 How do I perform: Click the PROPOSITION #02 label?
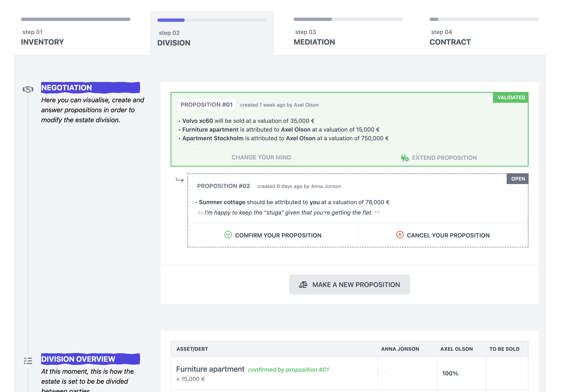click(224, 186)
